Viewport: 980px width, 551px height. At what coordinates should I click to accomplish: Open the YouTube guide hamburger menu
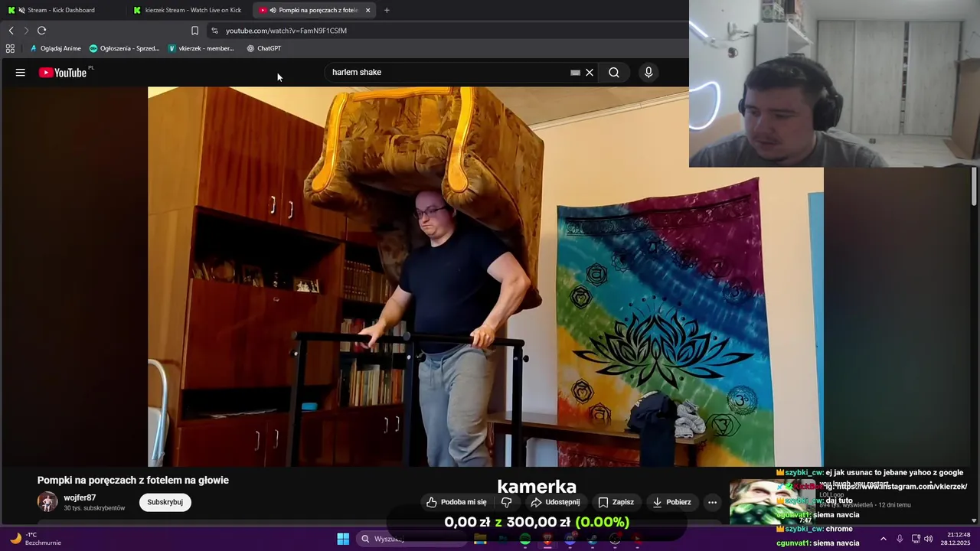click(x=21, y=73)
